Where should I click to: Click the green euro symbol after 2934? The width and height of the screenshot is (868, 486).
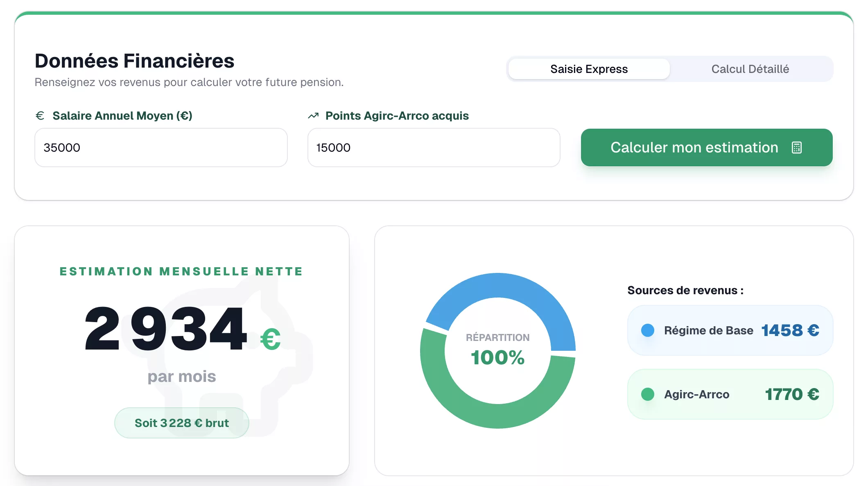pos(270,339)
